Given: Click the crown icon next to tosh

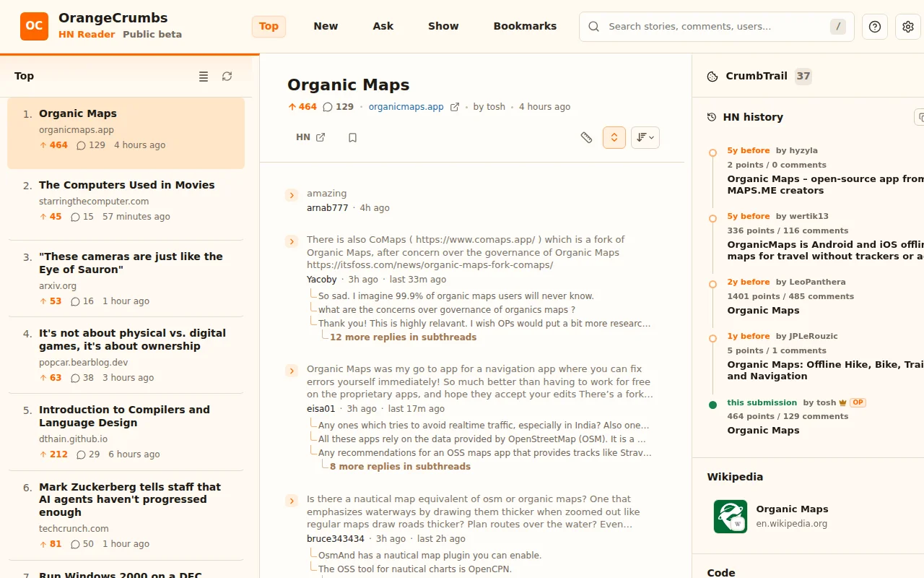Looking at the screenshot, I should coord(842,402).
